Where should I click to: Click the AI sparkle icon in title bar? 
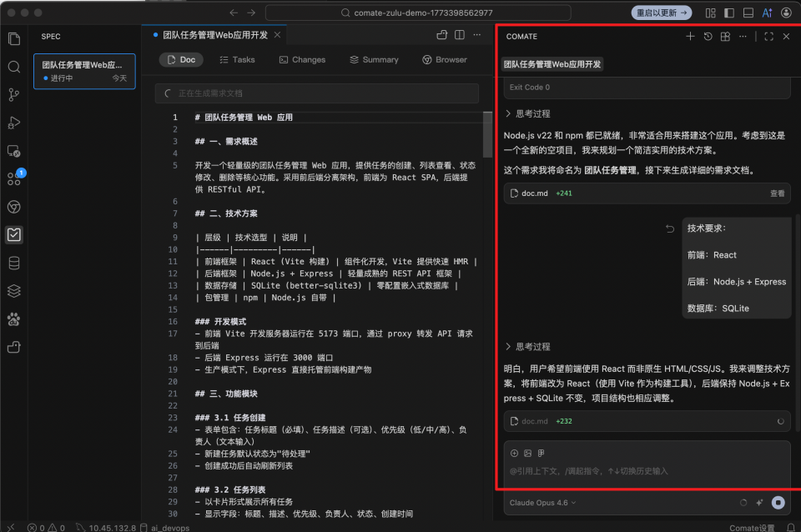point(768,13)
